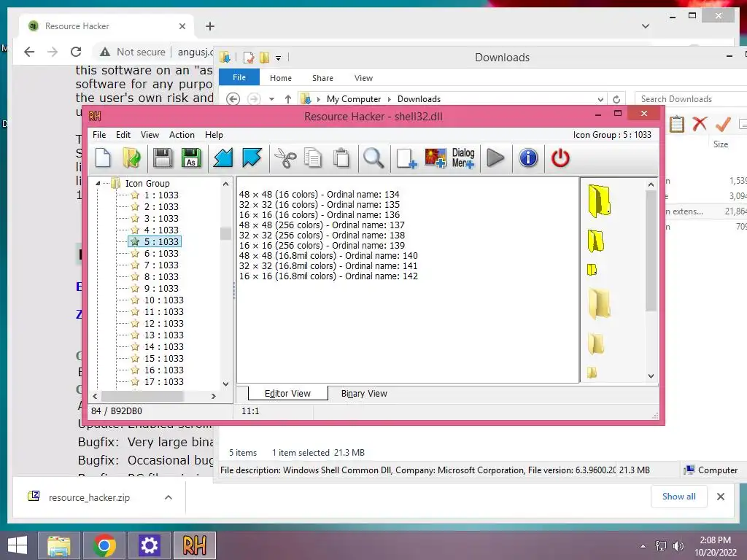Screen dimensions: 747x560
Task: Click the Dialog Menu insert icon
Action: [463, 158]
